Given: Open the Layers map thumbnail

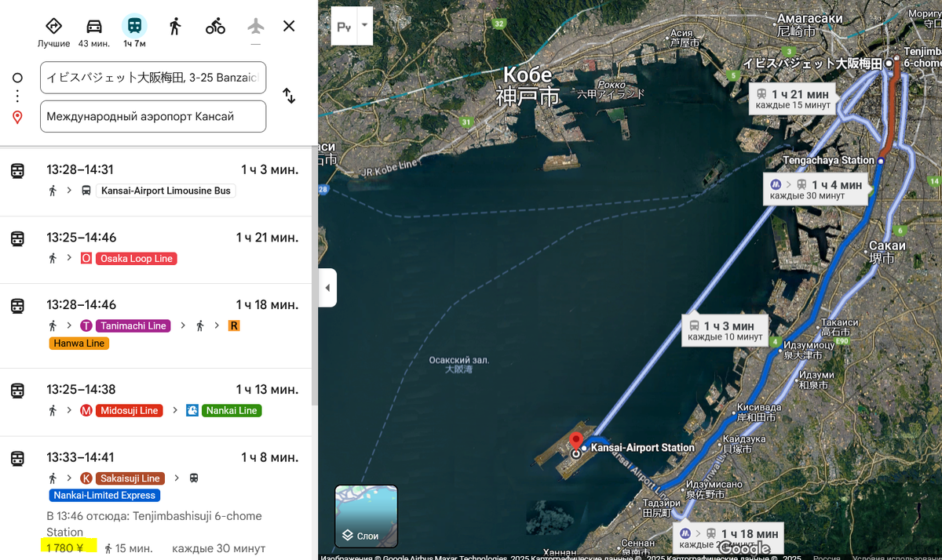Looking at the screenshot, I should pos(367,516).
